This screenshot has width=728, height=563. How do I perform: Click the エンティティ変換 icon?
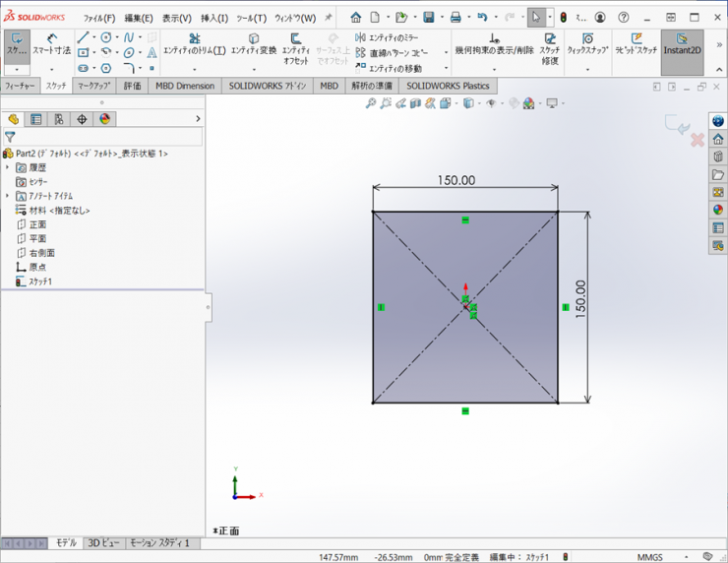[253, 43]
